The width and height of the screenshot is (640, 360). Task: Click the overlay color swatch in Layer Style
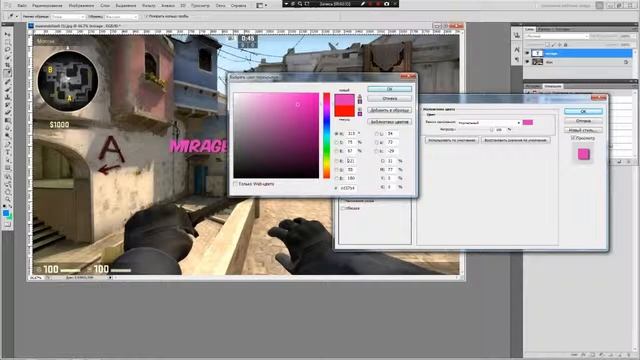pos(527,122)
